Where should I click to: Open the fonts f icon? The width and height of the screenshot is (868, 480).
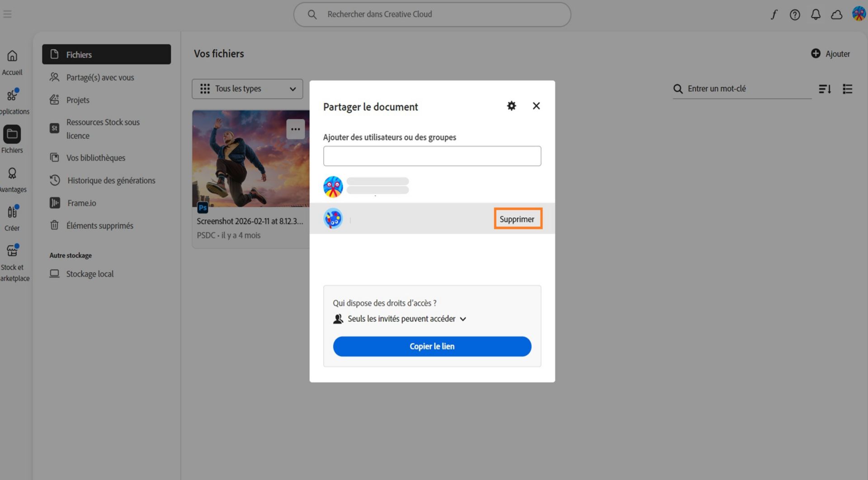pos(774,14)
